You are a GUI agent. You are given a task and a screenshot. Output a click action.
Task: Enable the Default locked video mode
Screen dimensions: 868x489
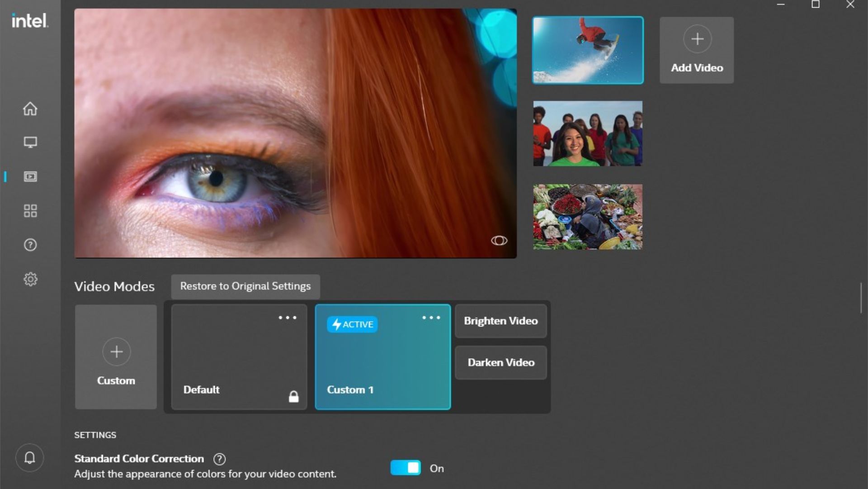238,356
